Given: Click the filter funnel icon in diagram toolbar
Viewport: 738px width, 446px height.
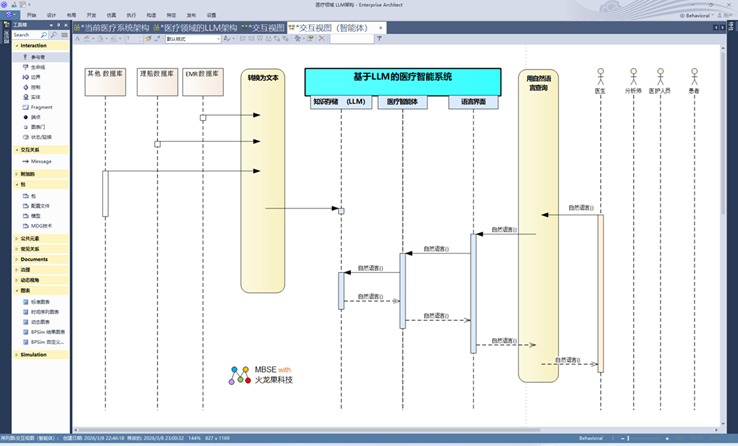Looking at the screenshot, I should pyautogui.click(x=378, y=38).
